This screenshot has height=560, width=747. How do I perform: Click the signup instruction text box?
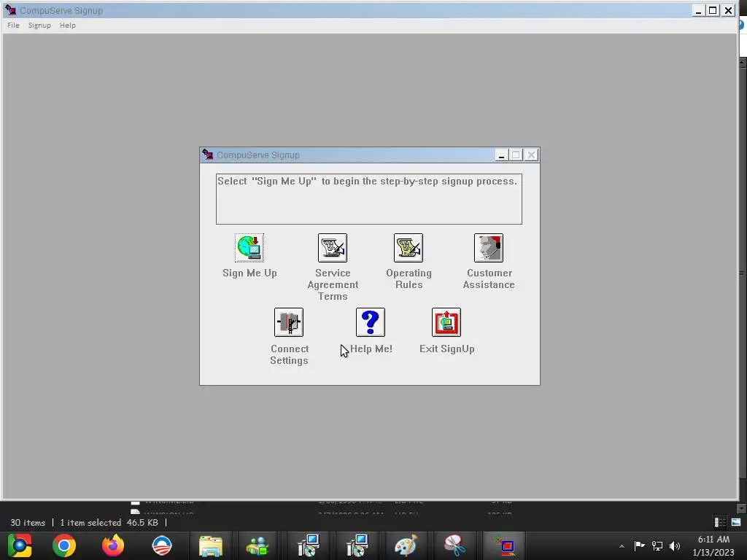(x=368, y=199)
